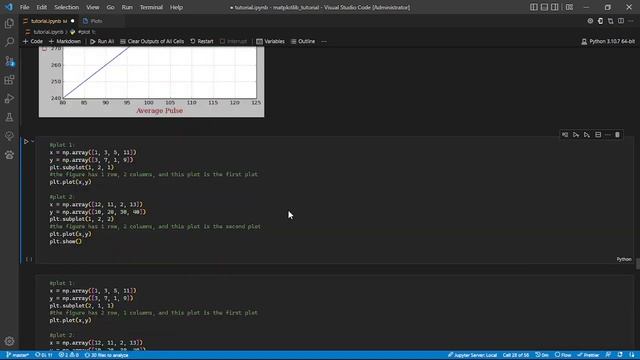The width and height of the screenshot is (640, 360).
Task: Open the Selection menu
Action: point(67,7)
